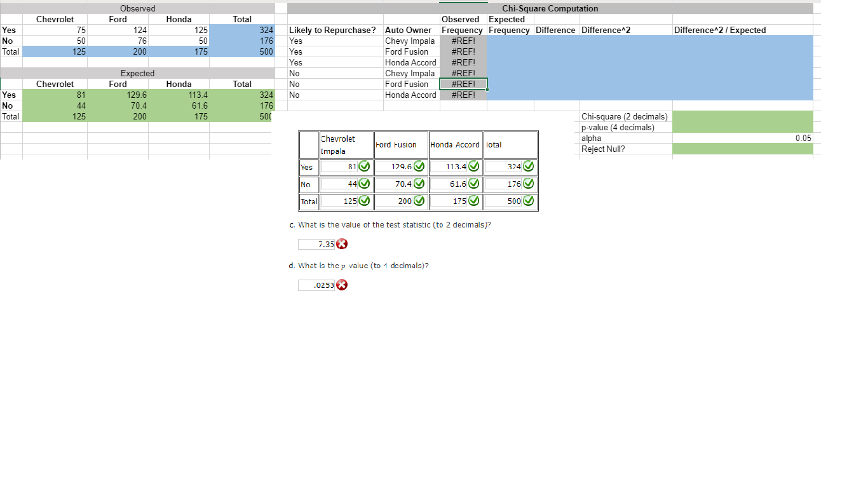This screenshot has width=868, height=488.
Task: Click the green checkmark beside answer 200 in Total row
Action: tap(419, 201)
